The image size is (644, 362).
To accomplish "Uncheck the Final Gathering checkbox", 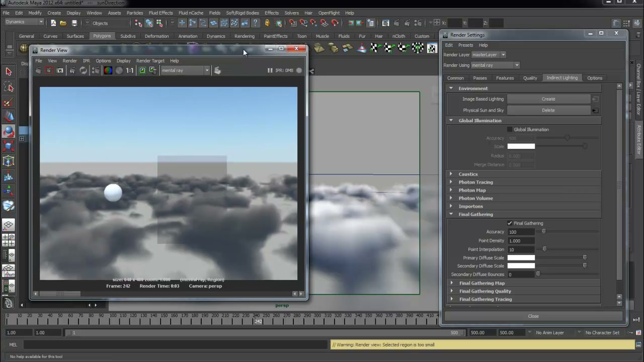I will point(510,223).
